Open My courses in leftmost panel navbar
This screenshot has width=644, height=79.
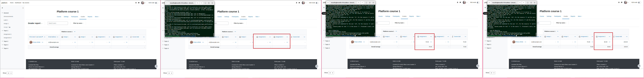coord(26,3)
